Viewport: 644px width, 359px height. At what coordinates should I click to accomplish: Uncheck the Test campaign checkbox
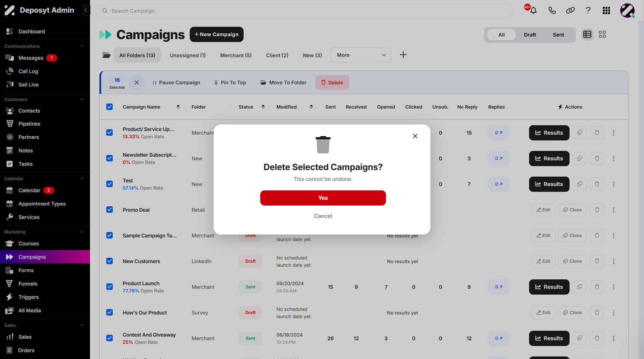coord(110,184)
